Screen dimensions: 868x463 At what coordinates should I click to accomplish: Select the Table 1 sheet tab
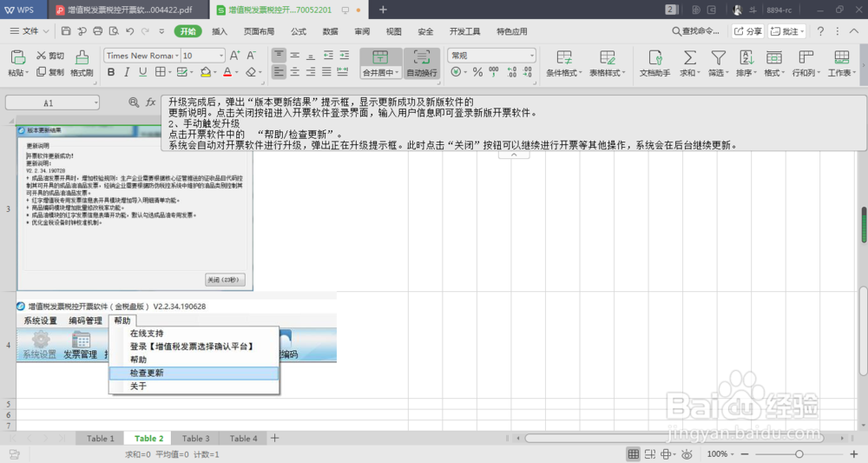(x=100, y=438)
